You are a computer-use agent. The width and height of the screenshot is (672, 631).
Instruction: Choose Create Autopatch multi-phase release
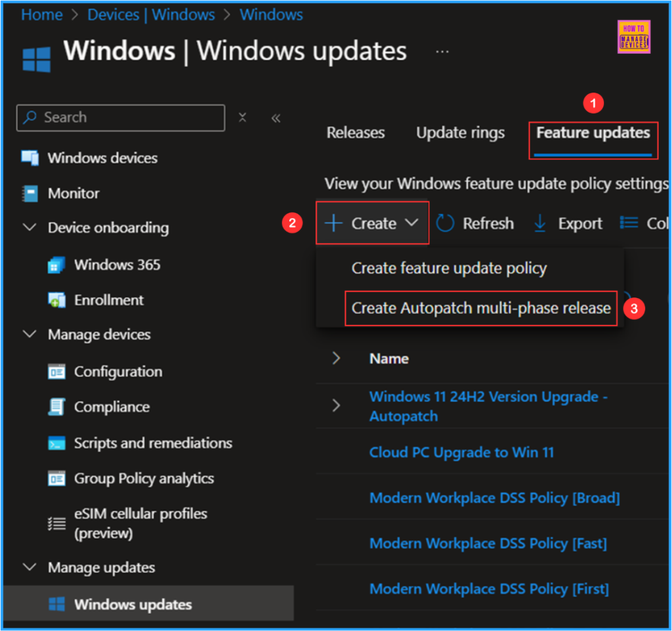point(481,308)
